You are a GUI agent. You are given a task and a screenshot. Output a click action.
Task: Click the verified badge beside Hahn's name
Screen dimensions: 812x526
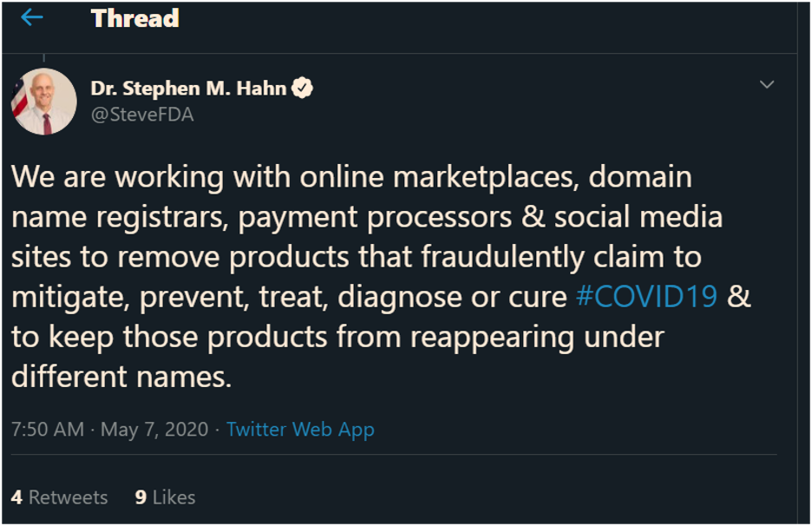[x=302, y=89]
